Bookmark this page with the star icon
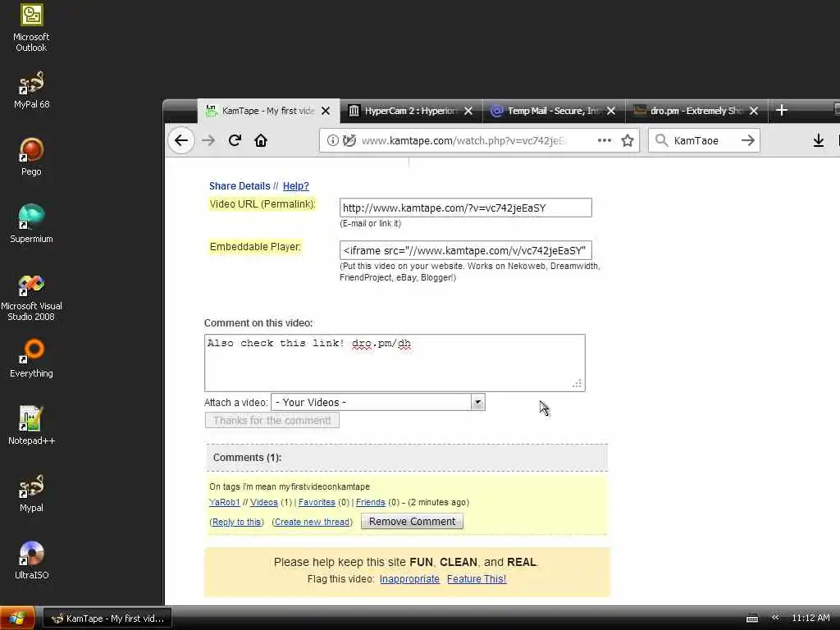The width and height of the screenshot is (840, 630). click(x=628, y=140)
